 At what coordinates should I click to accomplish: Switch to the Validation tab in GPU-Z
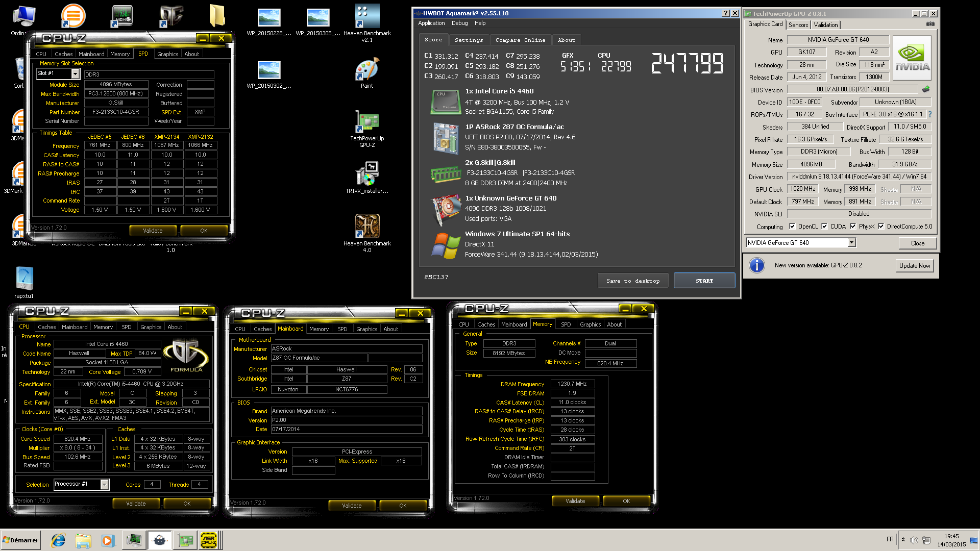point(825,25)
